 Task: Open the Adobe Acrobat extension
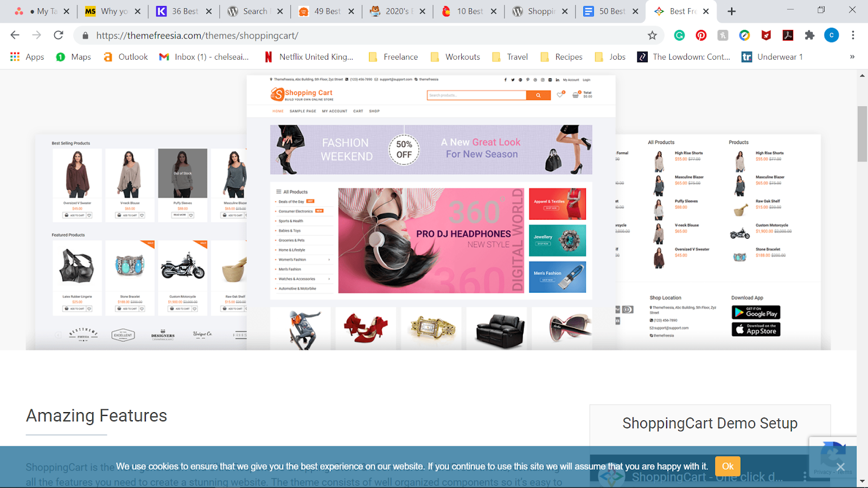[x=788, y=35]
